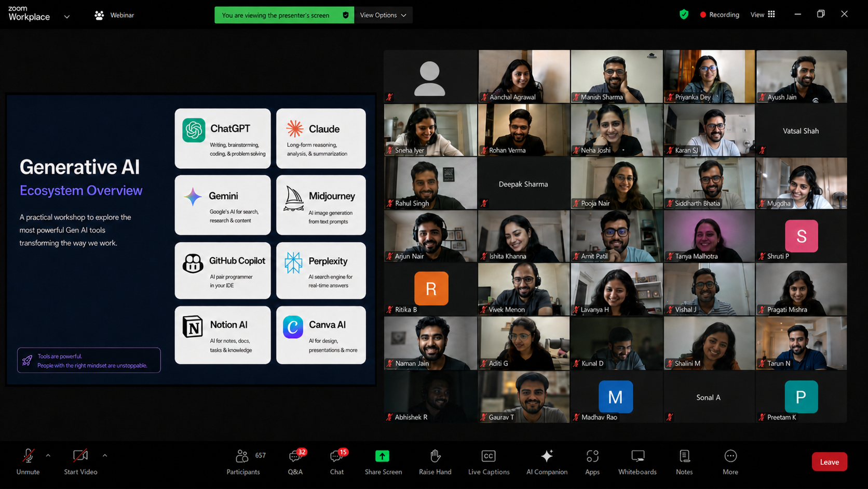Click 'Sonal A' name in the tile

pos(708,398)
